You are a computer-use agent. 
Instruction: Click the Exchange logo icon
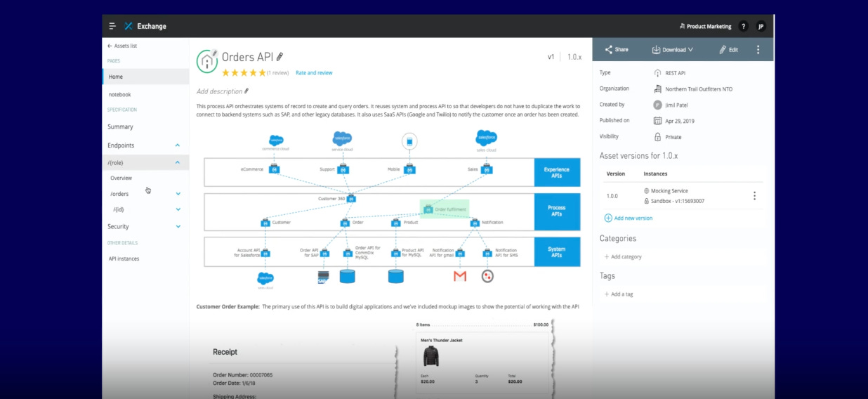tap(129, 26)
